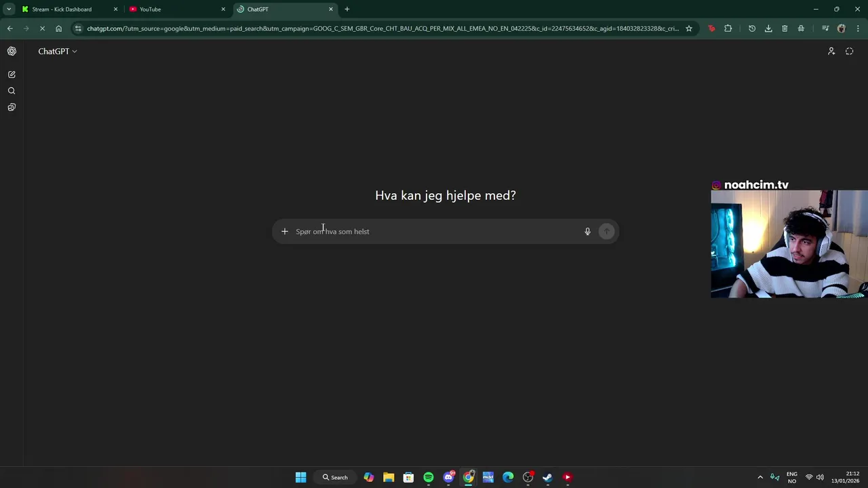Open a new browser tab

[x=347, y=9]
